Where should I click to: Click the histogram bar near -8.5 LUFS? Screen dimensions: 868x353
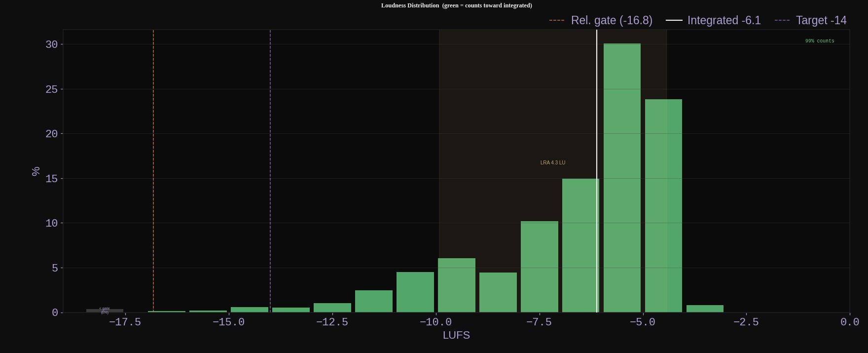point(498,292)
